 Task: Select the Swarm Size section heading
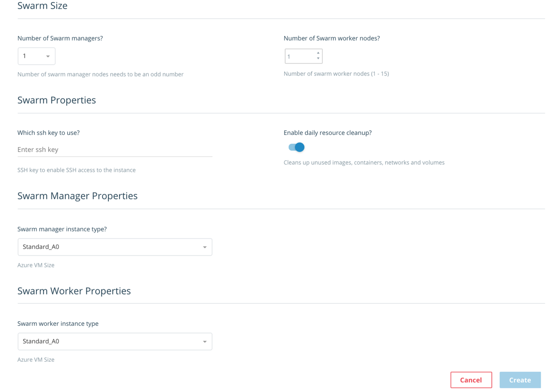43,6
